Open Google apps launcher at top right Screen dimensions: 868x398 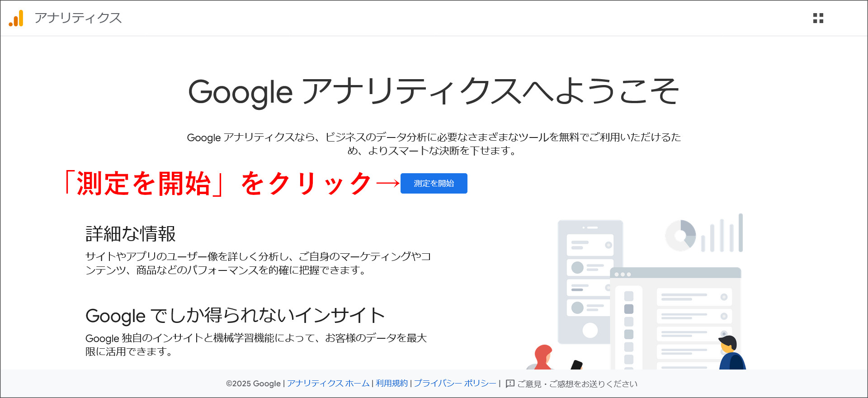click(x=819, y=18)
